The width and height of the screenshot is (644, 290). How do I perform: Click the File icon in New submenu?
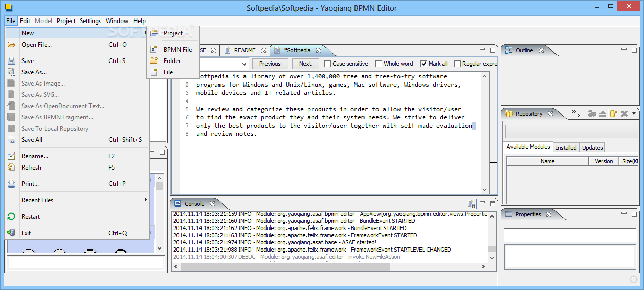coord(153,72)
